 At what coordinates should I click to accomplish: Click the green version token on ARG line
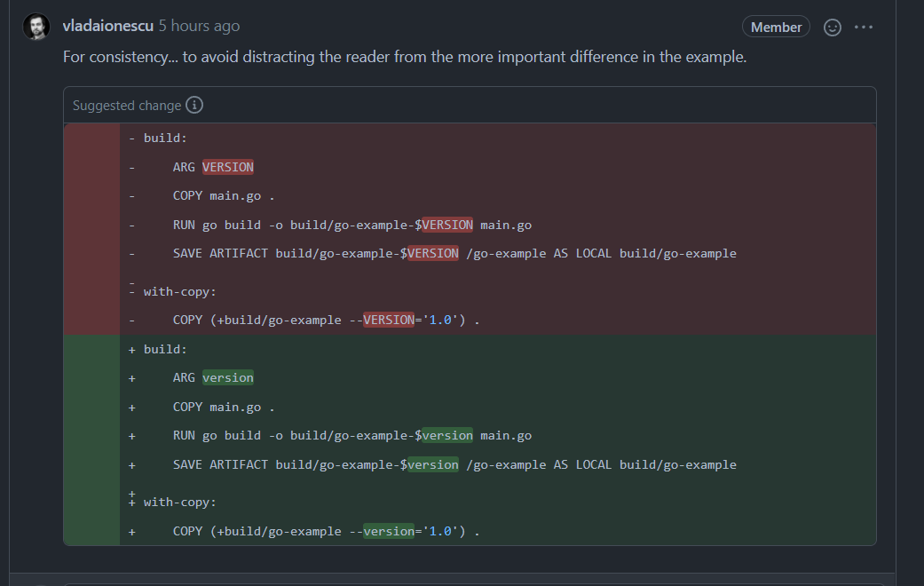coord(227,376)
